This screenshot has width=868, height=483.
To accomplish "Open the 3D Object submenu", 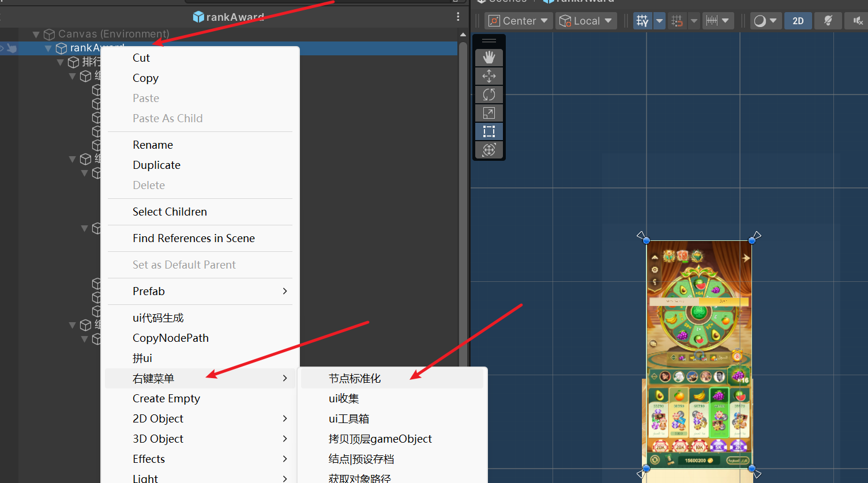I will pos(200,439).
